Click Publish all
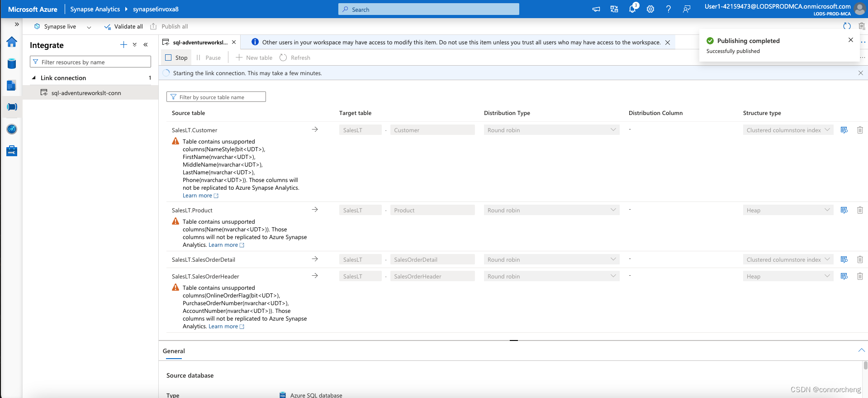Image resolution: width=868 pixels, height=398 pixels. pyautogui.click(x=169, y=27)
